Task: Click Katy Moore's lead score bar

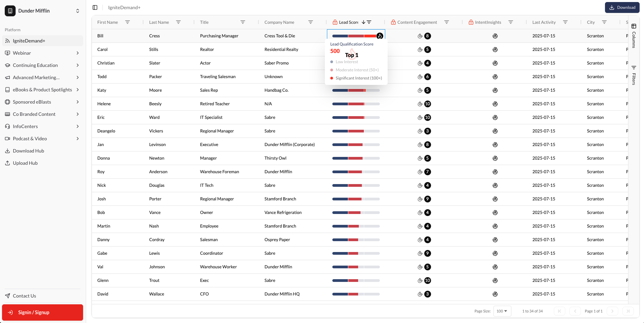Action: [356, 90]
